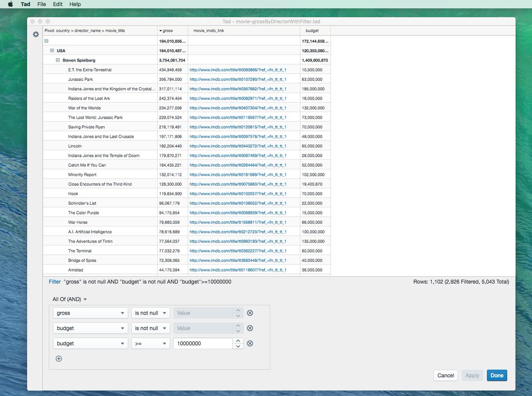532x396 pixels.
Task: Open third row's budget column dropdown
Action: pos(90,343)
